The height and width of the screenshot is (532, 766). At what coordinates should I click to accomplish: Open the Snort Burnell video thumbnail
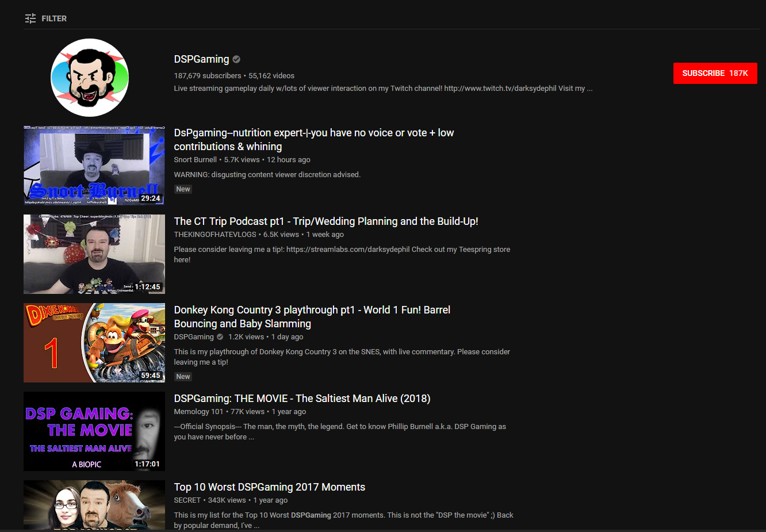tap(94, 166)
